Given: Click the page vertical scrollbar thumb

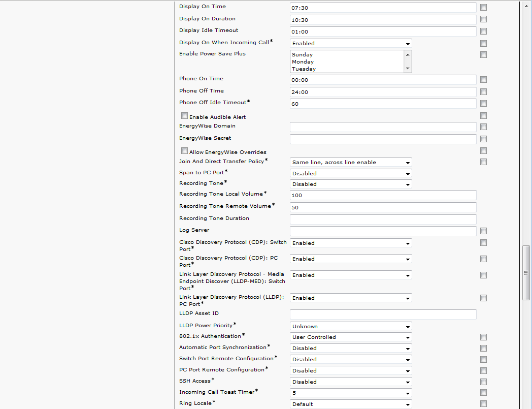Looking at the screenshot, I should [x=526, y=273].
